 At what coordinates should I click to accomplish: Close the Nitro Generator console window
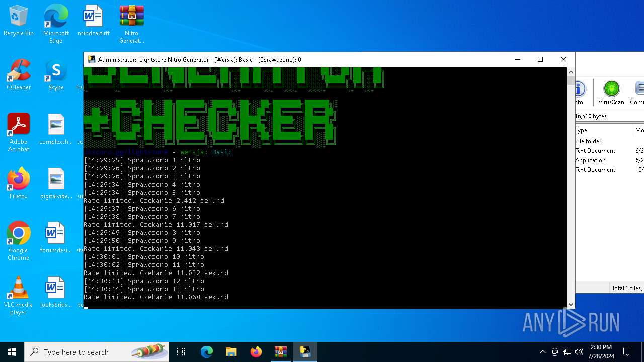pos(563,59)
